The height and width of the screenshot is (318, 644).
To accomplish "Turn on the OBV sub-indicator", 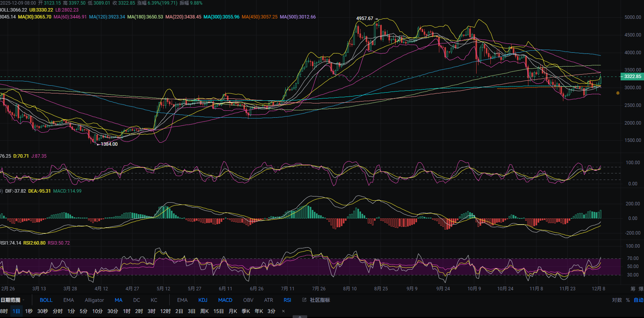I will pyautogui.click(x=248, y=300).
